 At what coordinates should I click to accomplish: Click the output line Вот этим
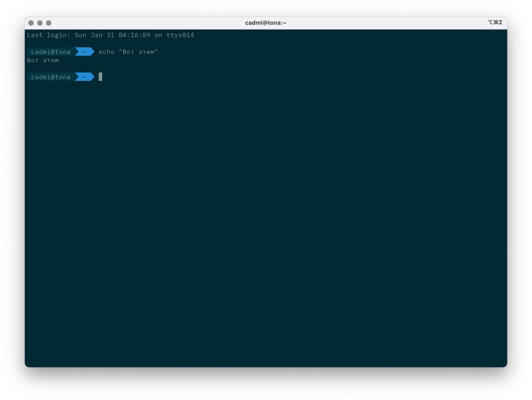[x=43, y=61]
